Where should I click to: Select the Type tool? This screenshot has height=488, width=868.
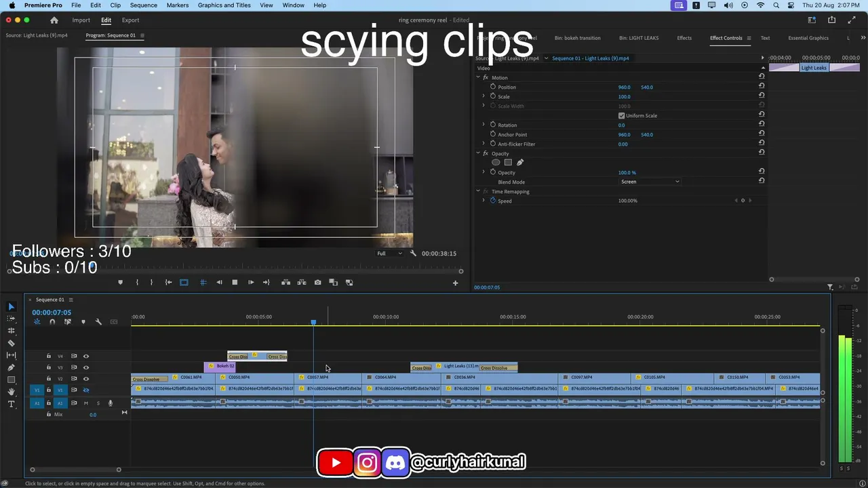coord(11,404)
